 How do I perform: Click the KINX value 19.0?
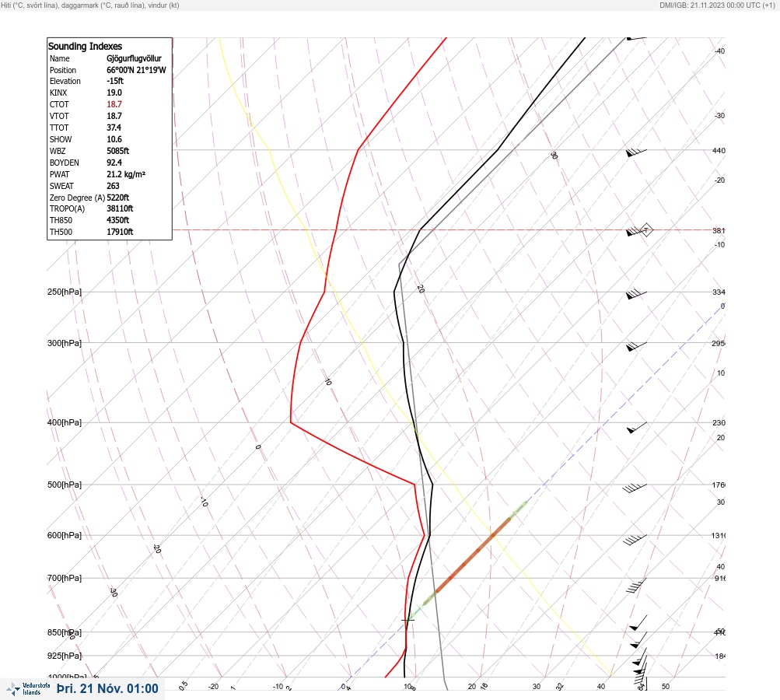[114, 93]
